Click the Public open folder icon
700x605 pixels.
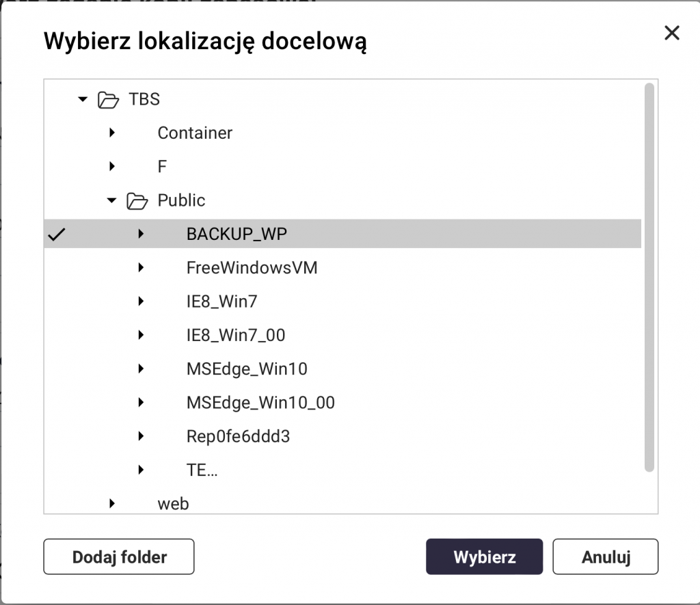pyautogui.click(x=137, y=201)
